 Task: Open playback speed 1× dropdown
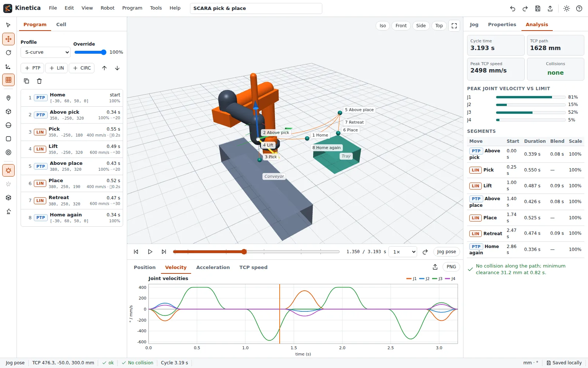tap(403, 252)
